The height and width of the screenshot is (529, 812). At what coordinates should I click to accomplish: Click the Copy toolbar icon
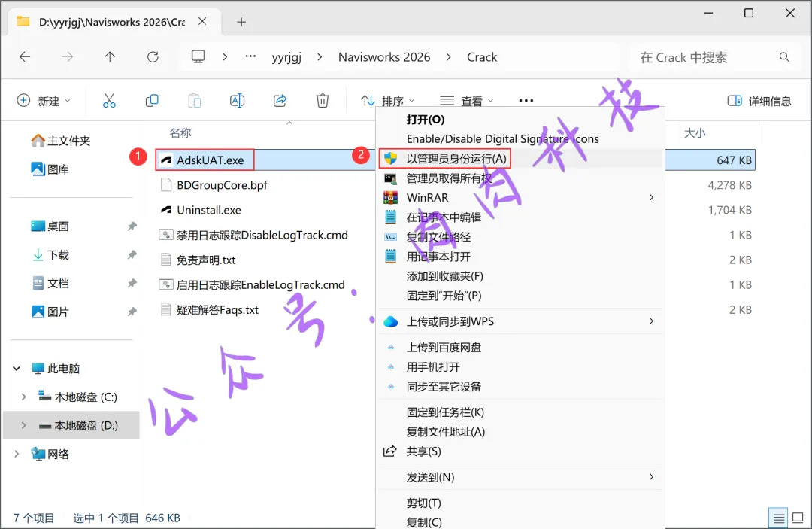pos(152,101)
